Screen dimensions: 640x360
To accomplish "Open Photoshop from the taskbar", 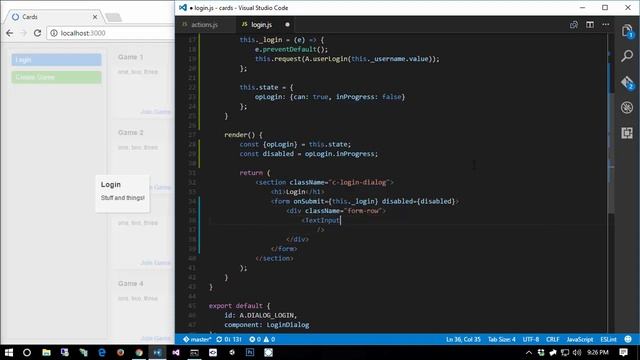I will pyautogui.click(x=250, y=352).
